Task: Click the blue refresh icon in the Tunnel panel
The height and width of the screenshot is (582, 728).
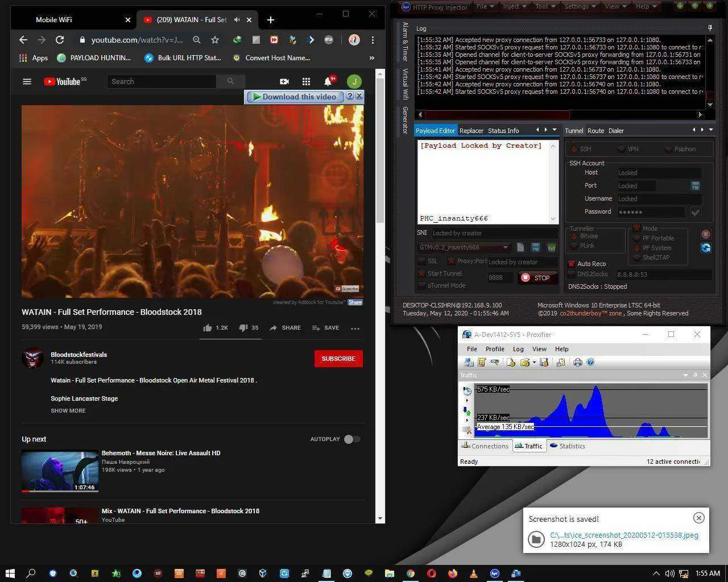Action: click(706, 248)
